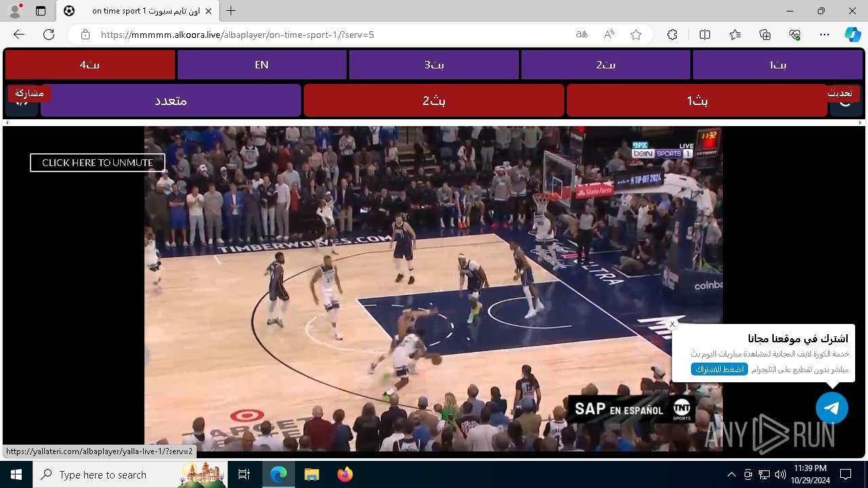Click here to unmute the video

pos(98,163)
